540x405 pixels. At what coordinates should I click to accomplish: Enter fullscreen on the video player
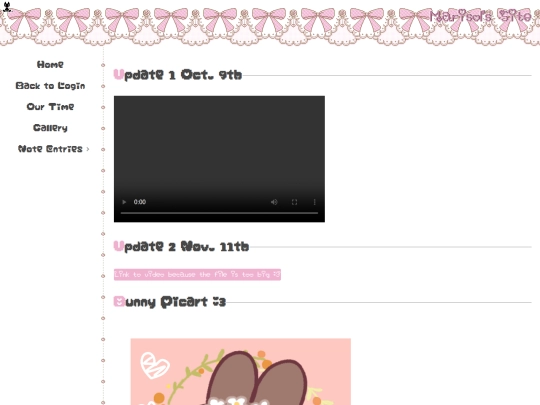[x=294, y=202]
